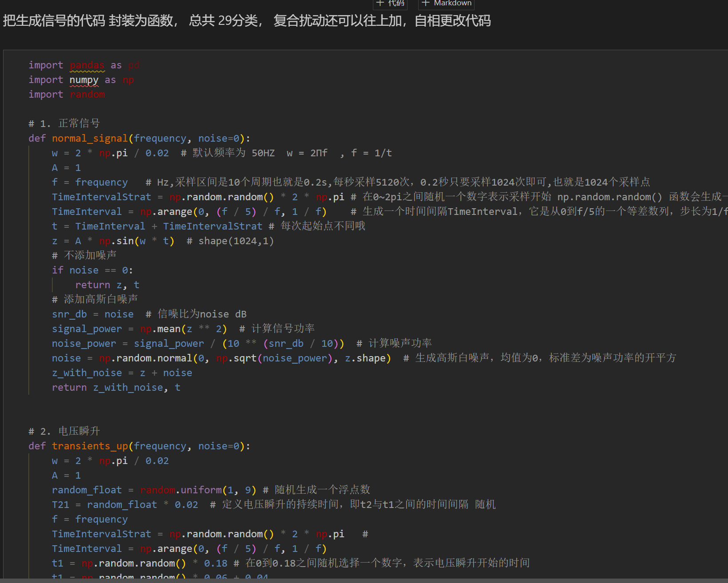Click the 'z = A * np.sin(w * t)' line
The image size is (728, 583).
113,241
